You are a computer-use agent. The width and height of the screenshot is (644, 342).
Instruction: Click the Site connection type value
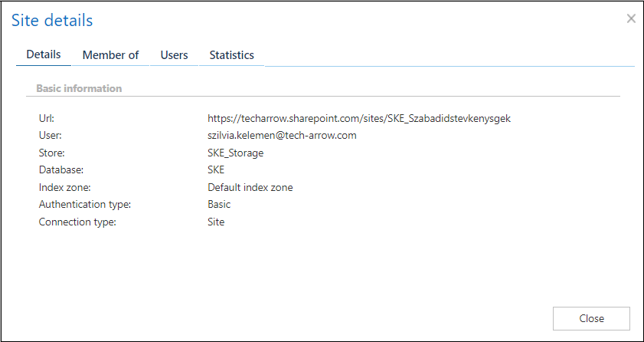click(x=216, y=222)
